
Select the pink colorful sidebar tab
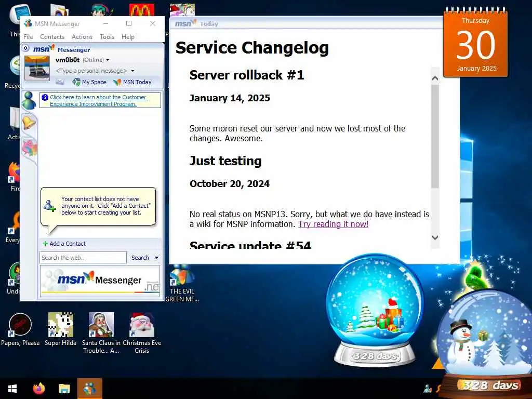click(x=29, y=148)
